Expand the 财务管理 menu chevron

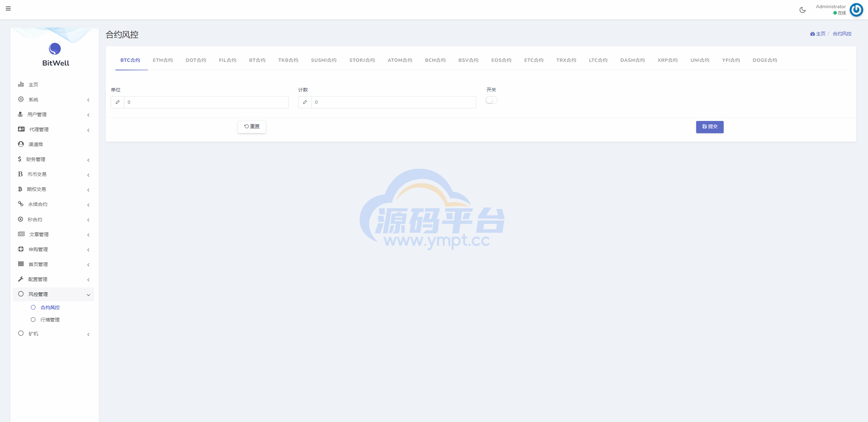pyautogui.click(x=88, y=160)
